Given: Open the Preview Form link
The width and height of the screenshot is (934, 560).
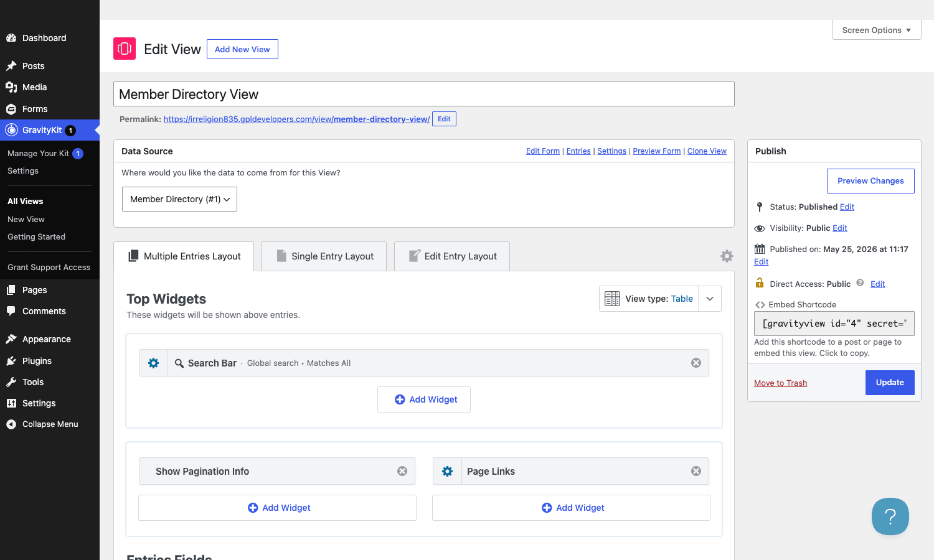Looking at the screenshot, I should coord(657,151).
